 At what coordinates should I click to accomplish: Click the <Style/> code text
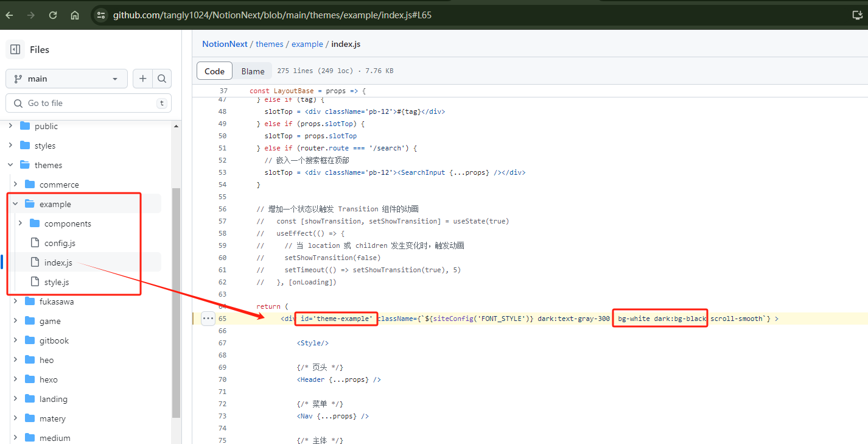click(313, 343)
